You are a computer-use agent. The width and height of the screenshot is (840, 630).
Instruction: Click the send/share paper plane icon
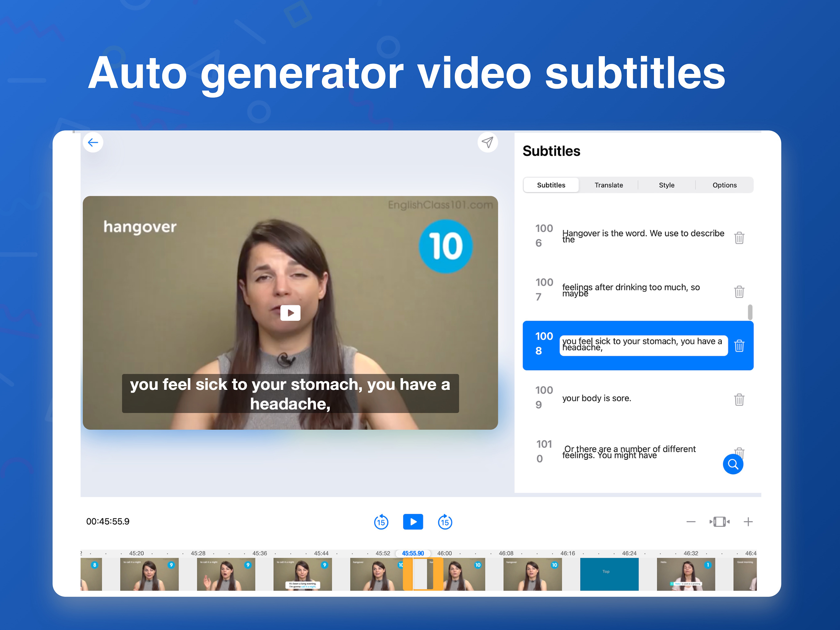pos(487,142)
